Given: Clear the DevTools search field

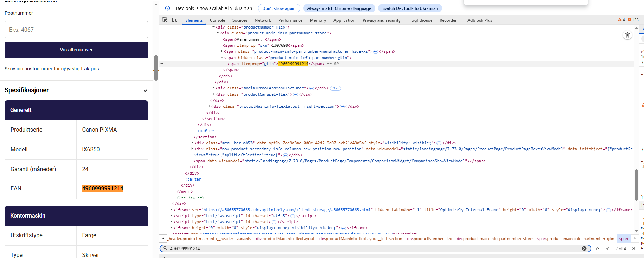Looking at the screenshot, I should (584, 248).
